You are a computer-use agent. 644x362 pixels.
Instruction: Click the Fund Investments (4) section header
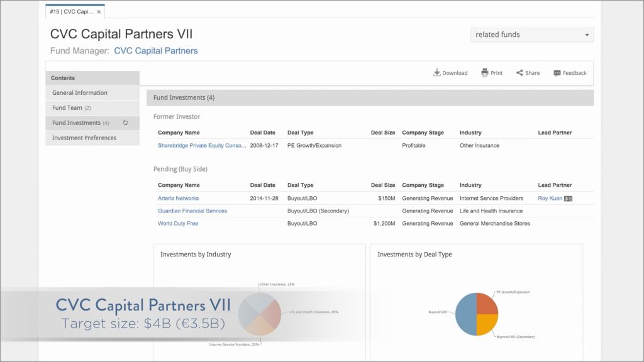click(x=370, y=97)
